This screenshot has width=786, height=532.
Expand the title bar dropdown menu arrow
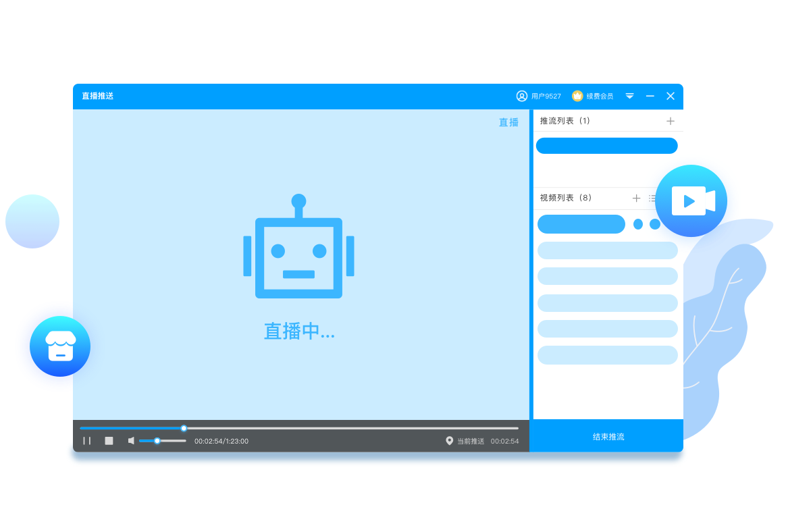[629, 96]
